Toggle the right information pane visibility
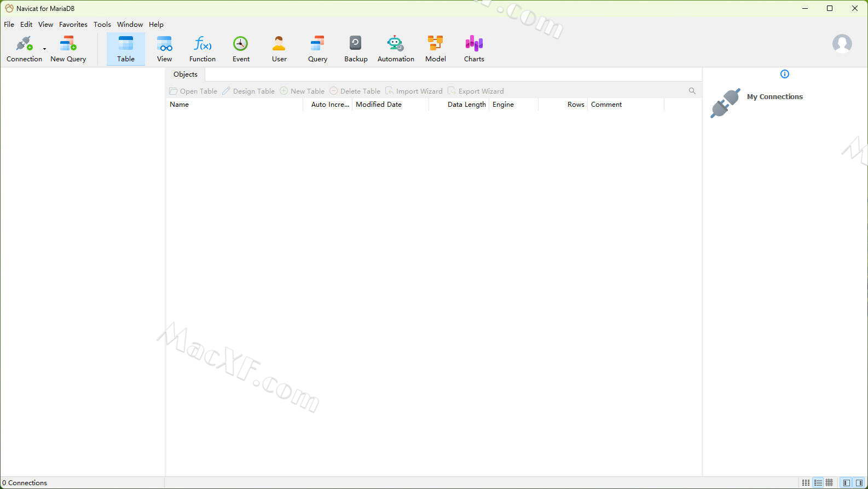 tap(859, 483)
